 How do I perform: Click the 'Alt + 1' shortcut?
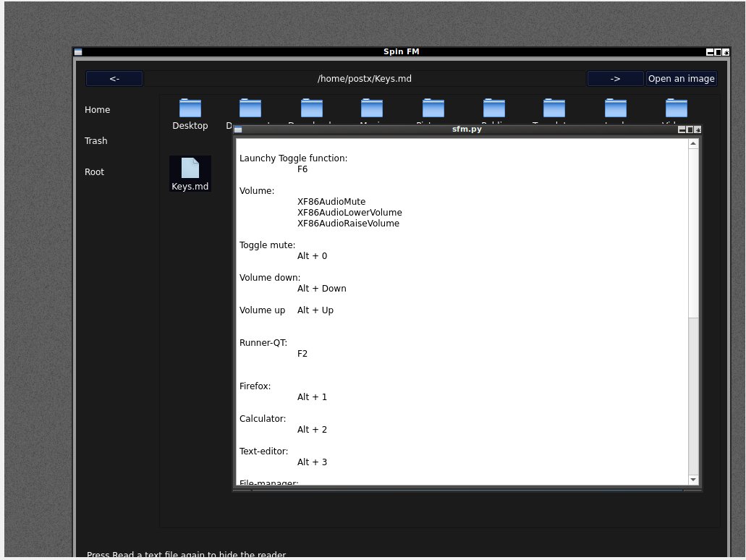coord(312,397)
